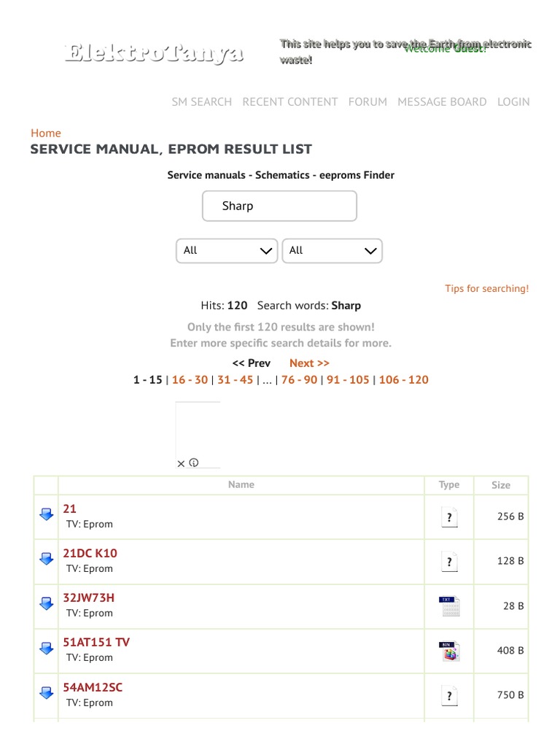Click the search field containing Sharp
Image resolution: width=560 pixels, height=747 pixels.
279,206
